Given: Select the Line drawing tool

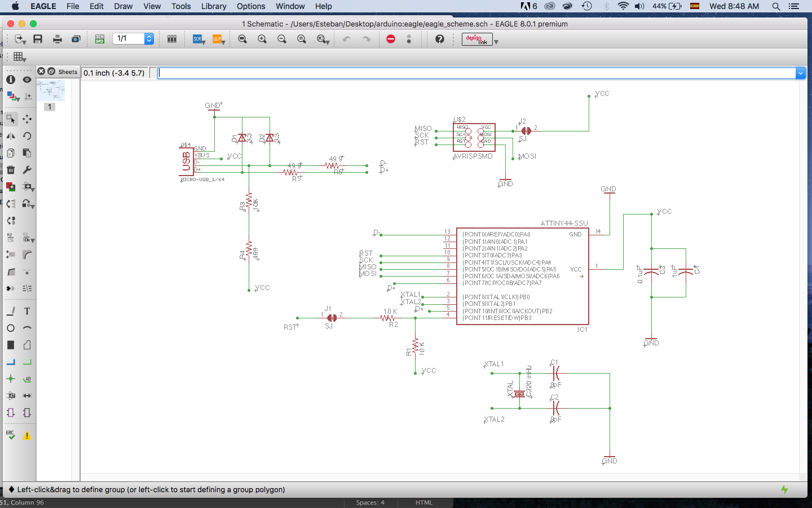Looking at the screenshot, I should click(11, 311).
